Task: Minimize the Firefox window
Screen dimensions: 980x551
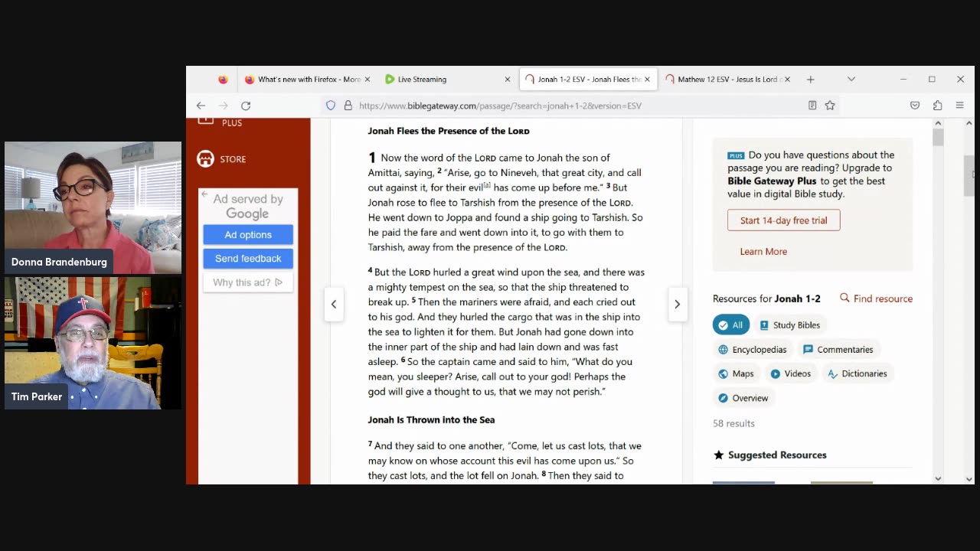Action: pos(903,80)
